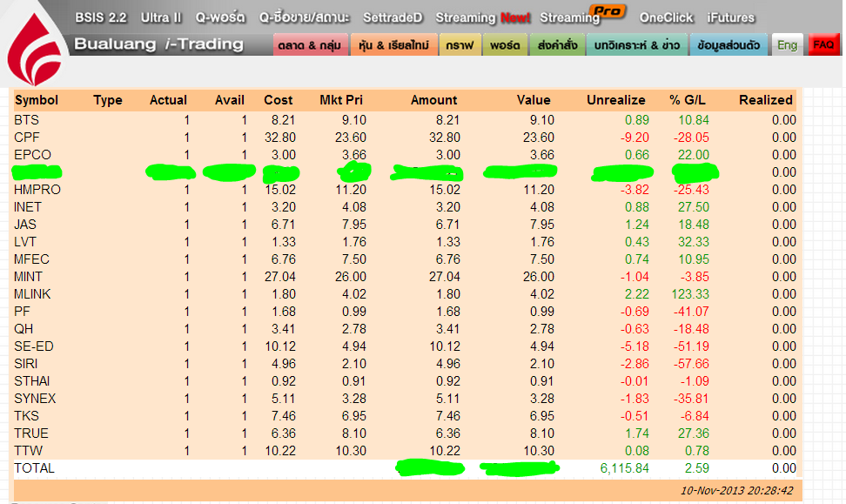Click CPF's unrealized loss -9.20
Screen dimensions: 846x504
click(634, 138)
